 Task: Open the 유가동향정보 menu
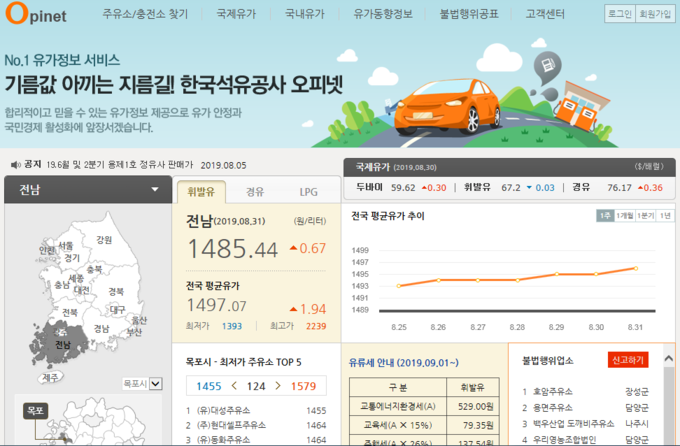(x=382, y=14)
